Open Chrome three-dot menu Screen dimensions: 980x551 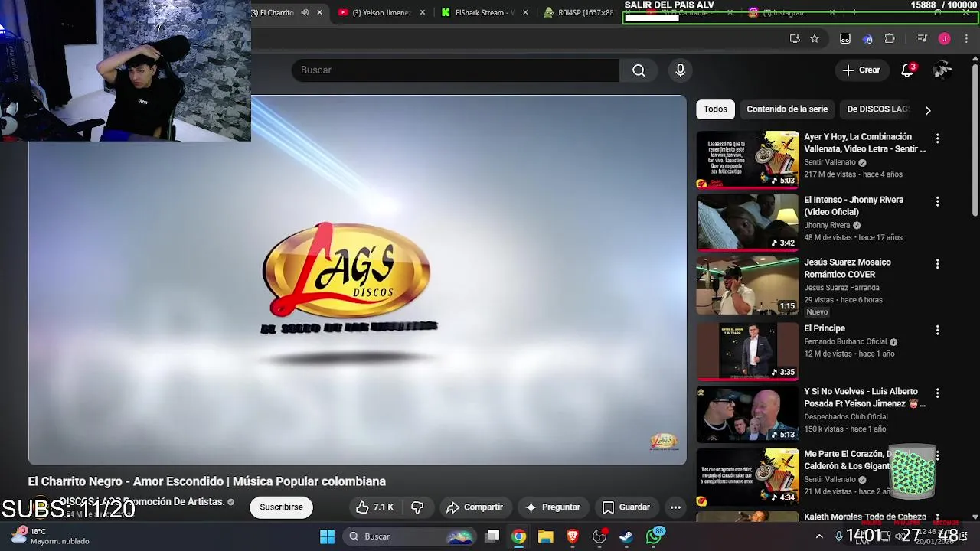pos(966,39)
